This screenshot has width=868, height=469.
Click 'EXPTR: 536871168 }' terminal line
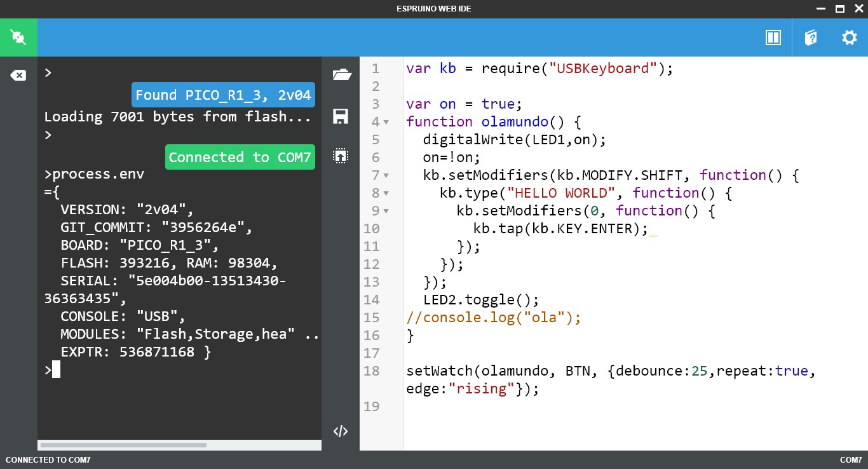click(x=135, y=352)
